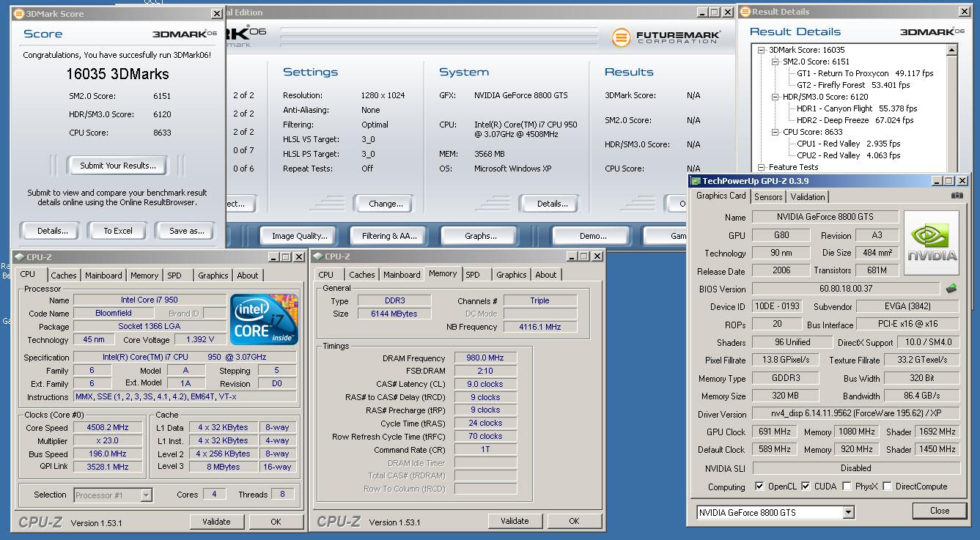Open the About tab in left CPU-Z

click(x=248, y=275)
